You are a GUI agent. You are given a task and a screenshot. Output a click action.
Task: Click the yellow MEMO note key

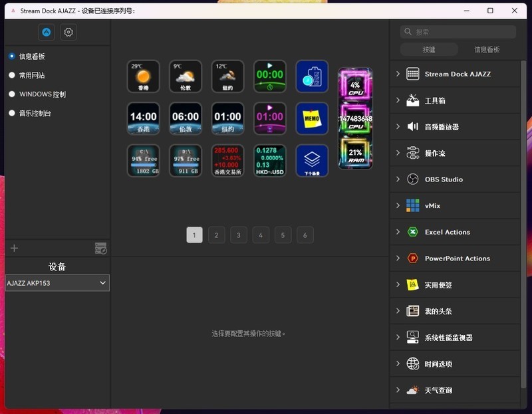coord(312,118)
